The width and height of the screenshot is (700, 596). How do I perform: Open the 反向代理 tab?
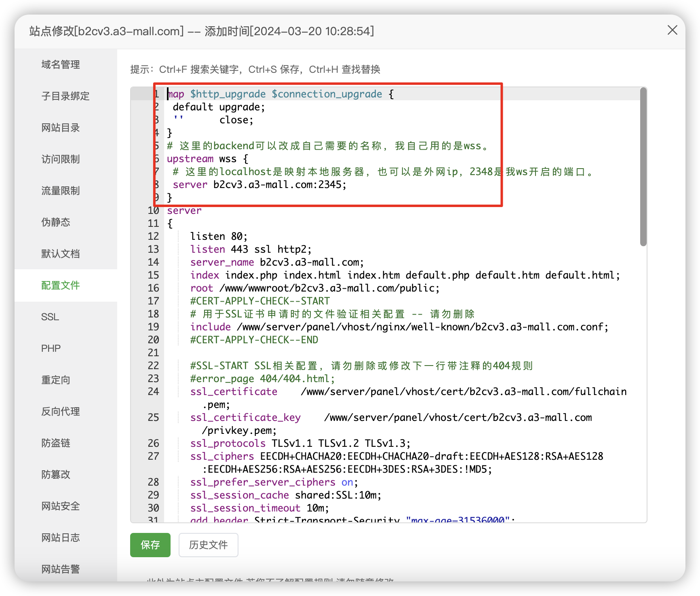61,411
